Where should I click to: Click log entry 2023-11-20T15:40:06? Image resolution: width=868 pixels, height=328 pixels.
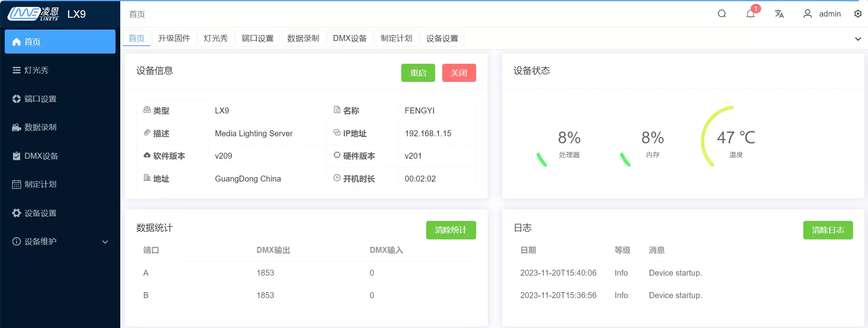point(684,273)
